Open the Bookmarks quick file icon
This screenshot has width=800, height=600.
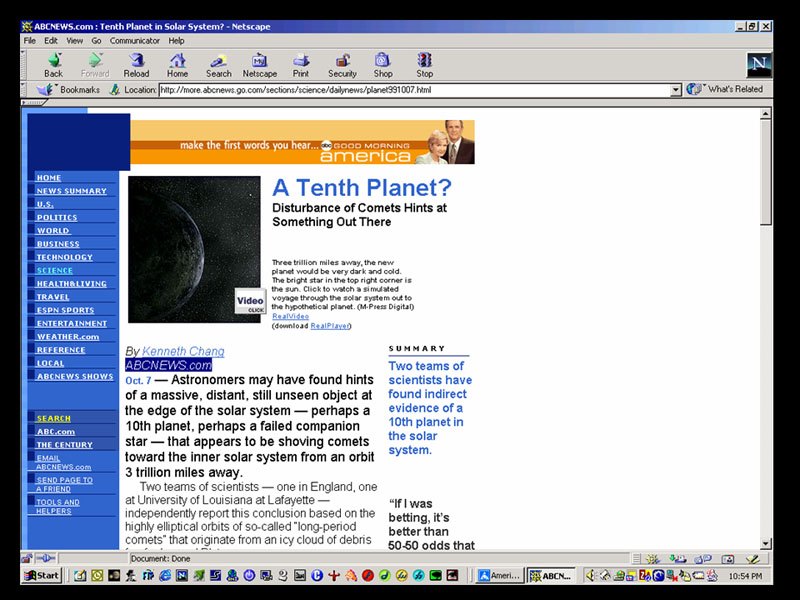45,90
